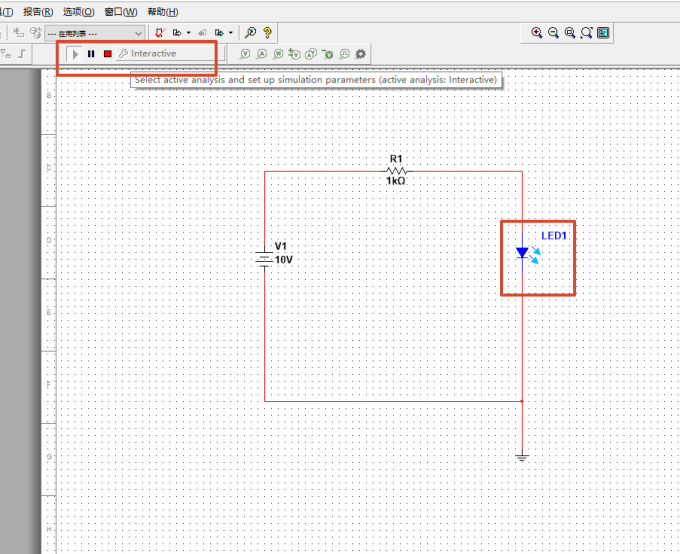
Task: Open the 选项(O) menu
Action: tap(78, 12)
